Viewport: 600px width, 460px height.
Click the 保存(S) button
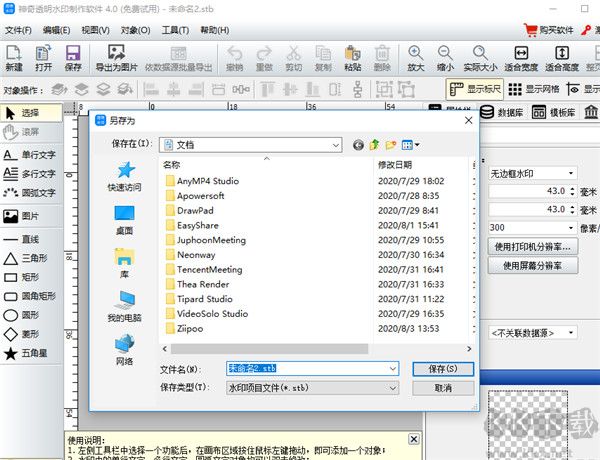(443, 369)
